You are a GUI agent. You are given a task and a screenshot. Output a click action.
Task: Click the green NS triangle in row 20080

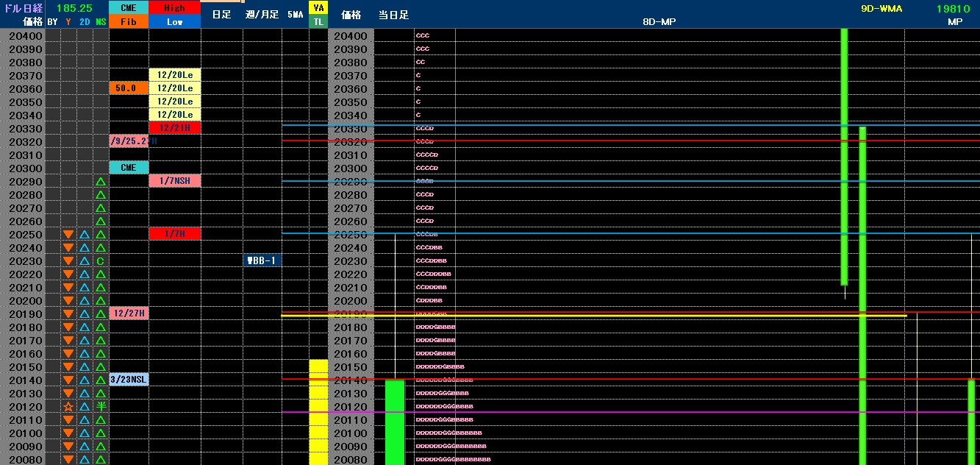point(101,460)
